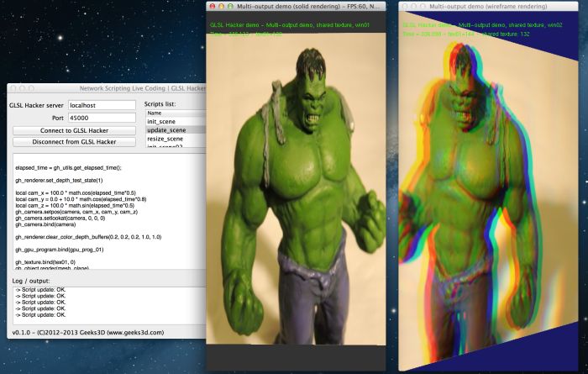The image size is (588, 374).
Task: Click the local cam_x line in the script editor
Action: coord(76,192)
